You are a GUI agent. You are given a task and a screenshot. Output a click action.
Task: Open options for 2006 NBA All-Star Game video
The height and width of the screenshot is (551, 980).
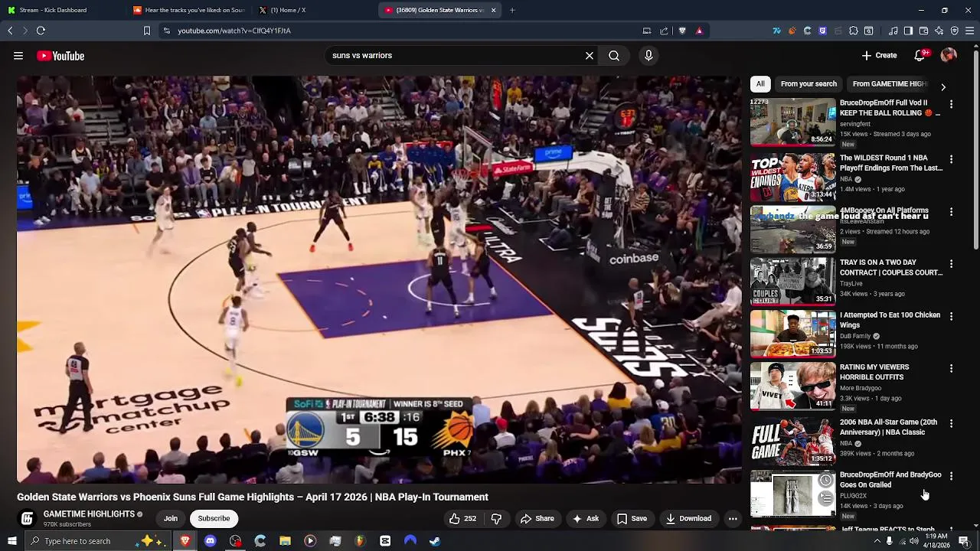(951, 423)
